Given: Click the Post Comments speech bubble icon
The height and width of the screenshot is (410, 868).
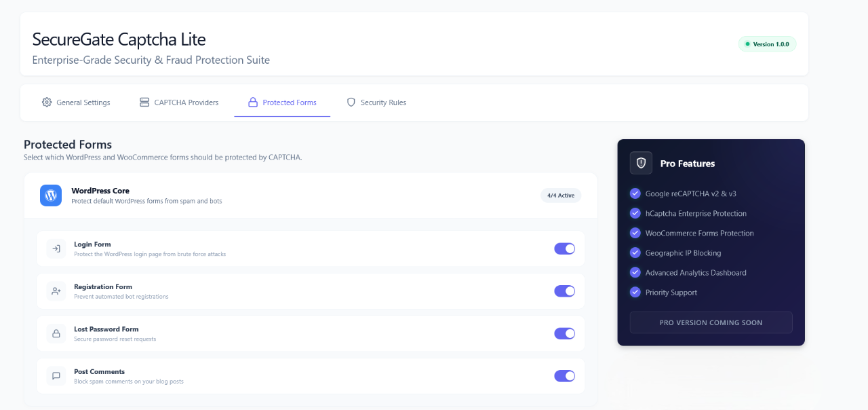Looking at the screenshot, I should (x=56, y=376).
